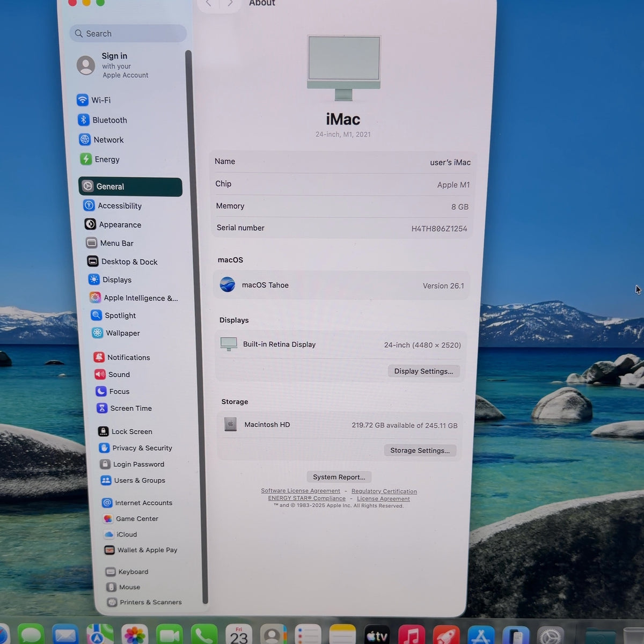Image resolution: width=644 pixels, height=644 pixels.
Task: Open the Menu Bar settings pane
Action: tap(109, 243)
